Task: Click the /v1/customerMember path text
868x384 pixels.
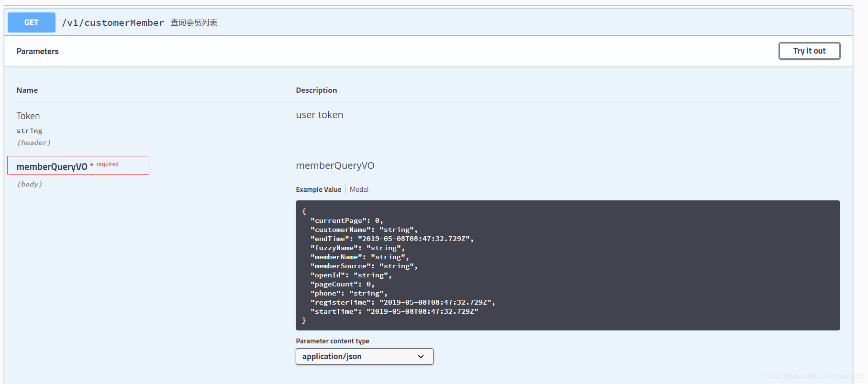Action: pos(113,23)
